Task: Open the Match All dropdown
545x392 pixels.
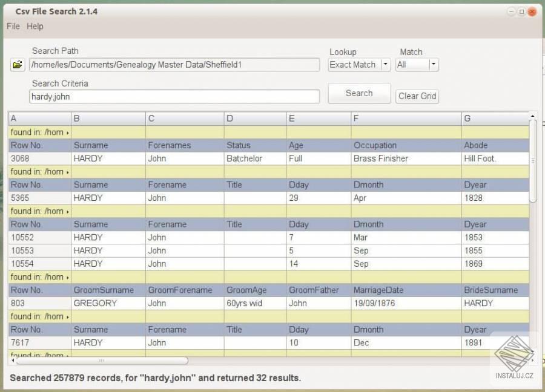Action: click(x=417, y=65)
